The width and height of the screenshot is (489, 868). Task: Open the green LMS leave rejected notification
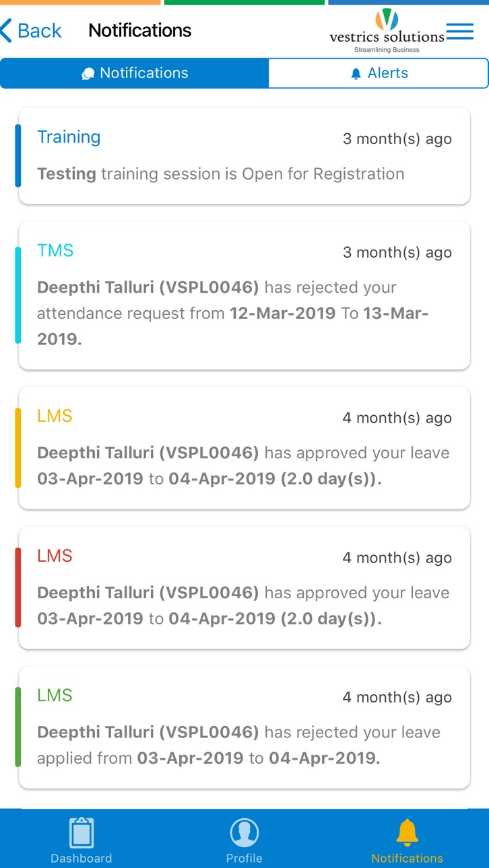click(x=244, y=727)
